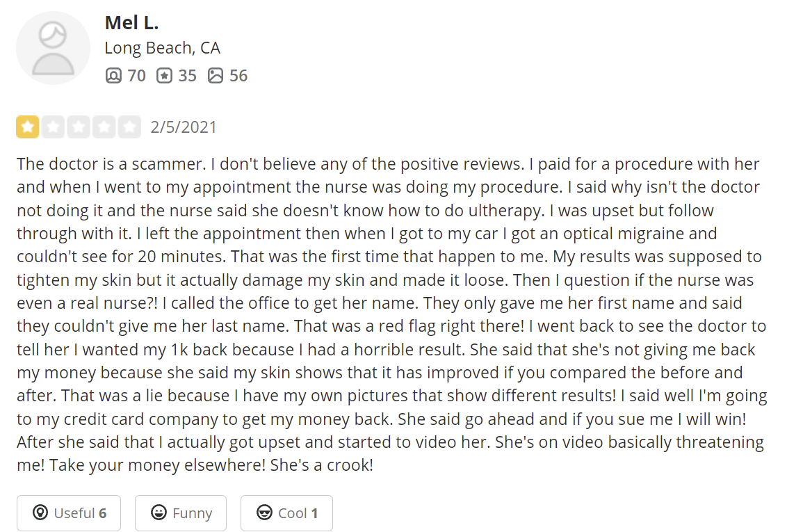Click the Long Beach, CA location text
787x532 pixels.
point(162,48)
